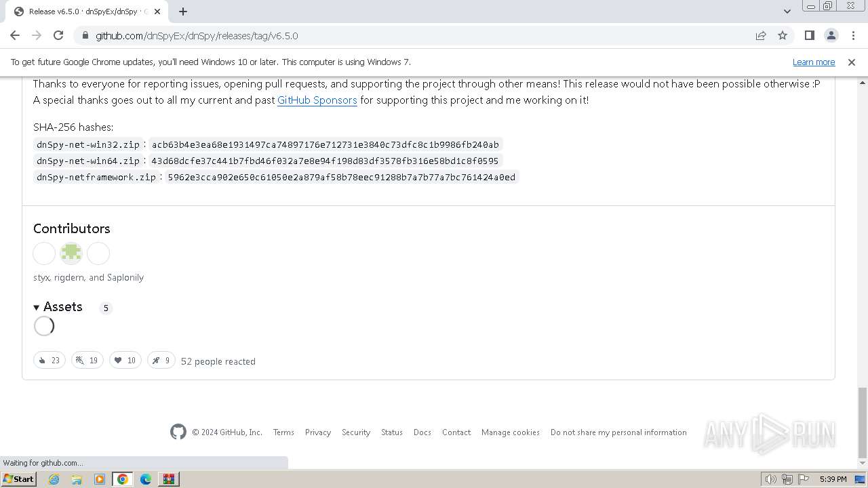The image size is (868, 488).
Task: Click Manage cookies in footer
Action: pyautogui.click(x=511, y=432)
